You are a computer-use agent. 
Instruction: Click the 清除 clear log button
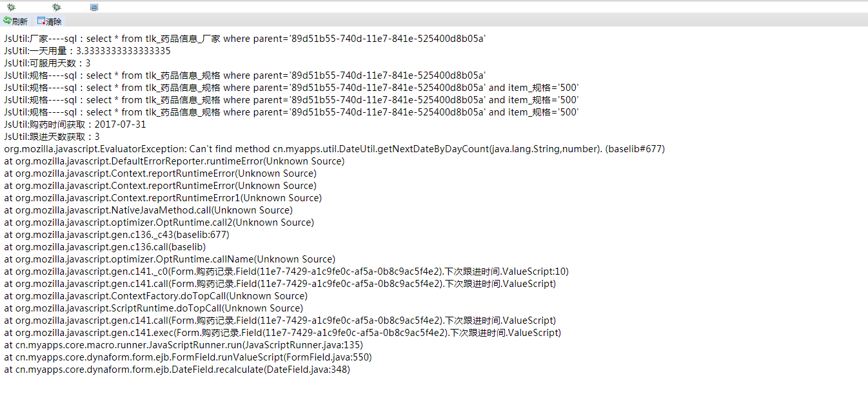click(50, 21)
